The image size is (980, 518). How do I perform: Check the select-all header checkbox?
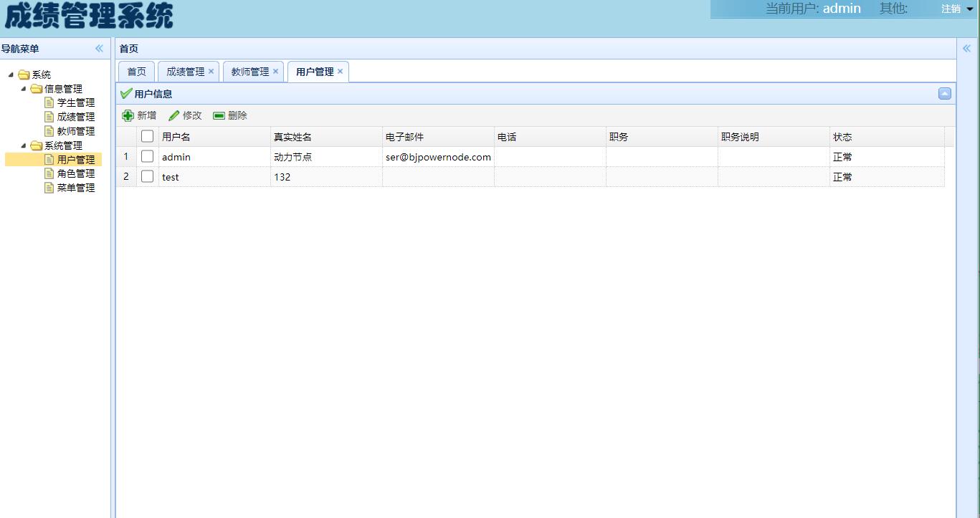pyautogui.click(x=147, y=136)
